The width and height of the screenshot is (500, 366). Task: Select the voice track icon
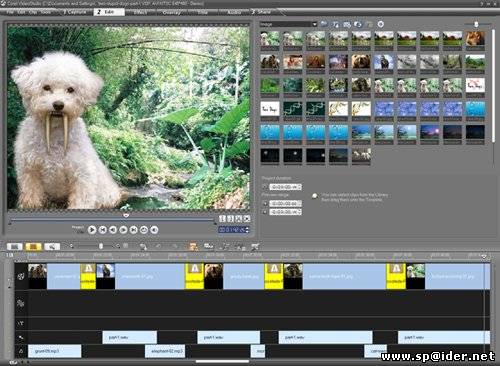(21, 337)
